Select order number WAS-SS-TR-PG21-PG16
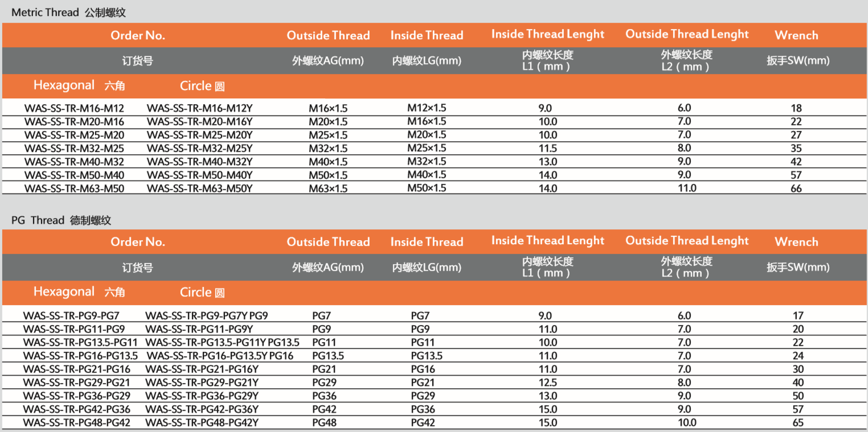This screenshot has height=432, width=868. pos(77,369)
